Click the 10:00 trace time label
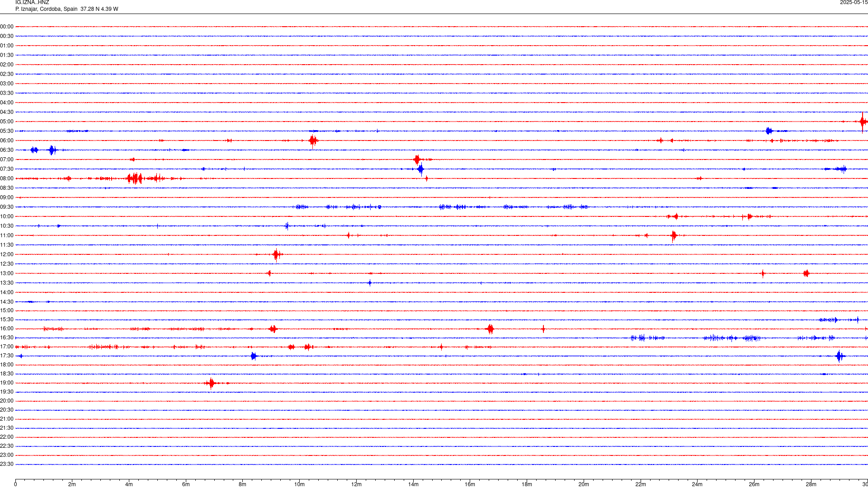Image resolution: width=868 pixels, height=488 pixels. tap(7, 216)
